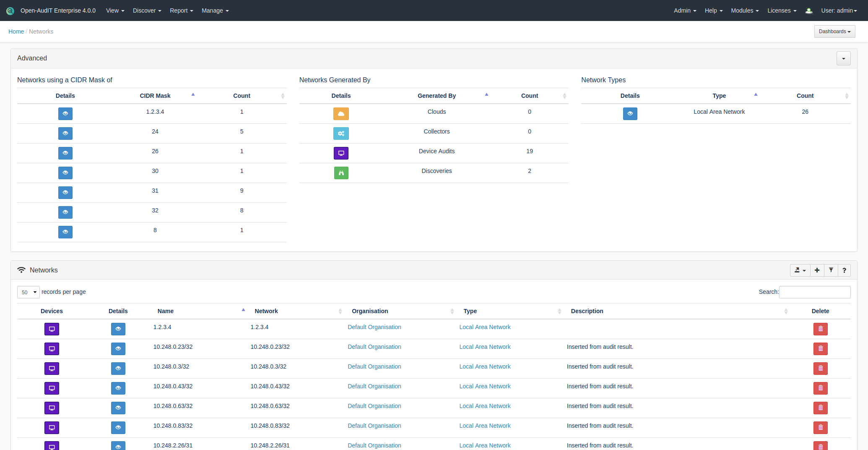Open the Discover menu

click(x=147, y=10)
